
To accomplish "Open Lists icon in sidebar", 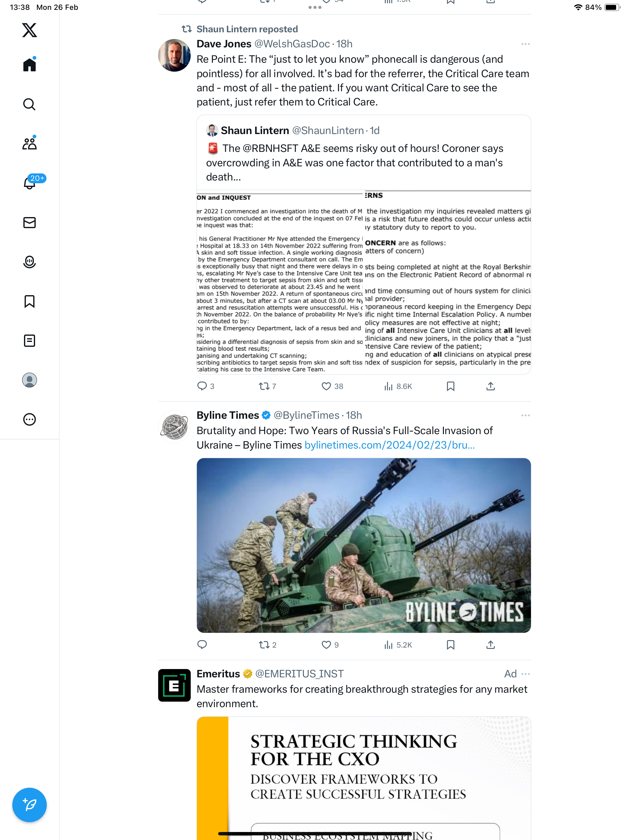I will pyautogui.click(x=29, y=341).
